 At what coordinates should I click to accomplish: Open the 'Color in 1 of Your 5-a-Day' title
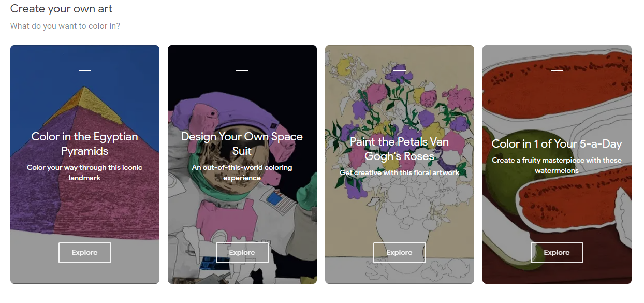(x=557, y=144)
